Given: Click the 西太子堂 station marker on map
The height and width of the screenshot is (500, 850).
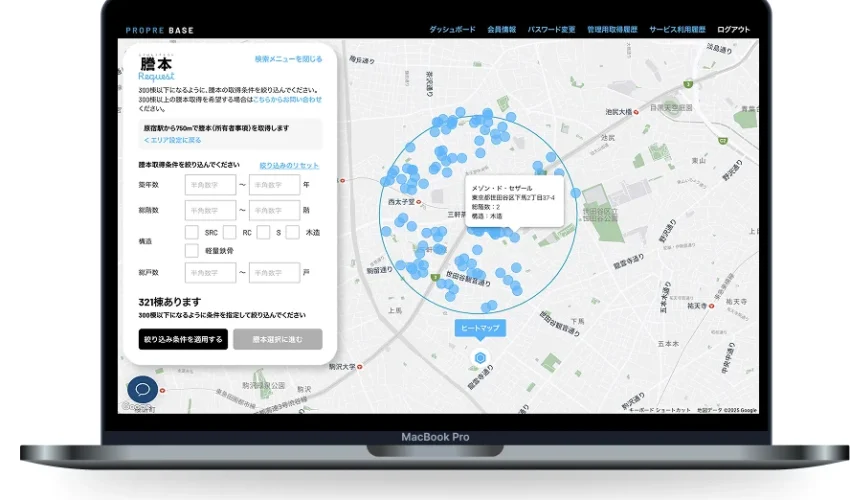Looking at the screenshot, I should (420, 203).
